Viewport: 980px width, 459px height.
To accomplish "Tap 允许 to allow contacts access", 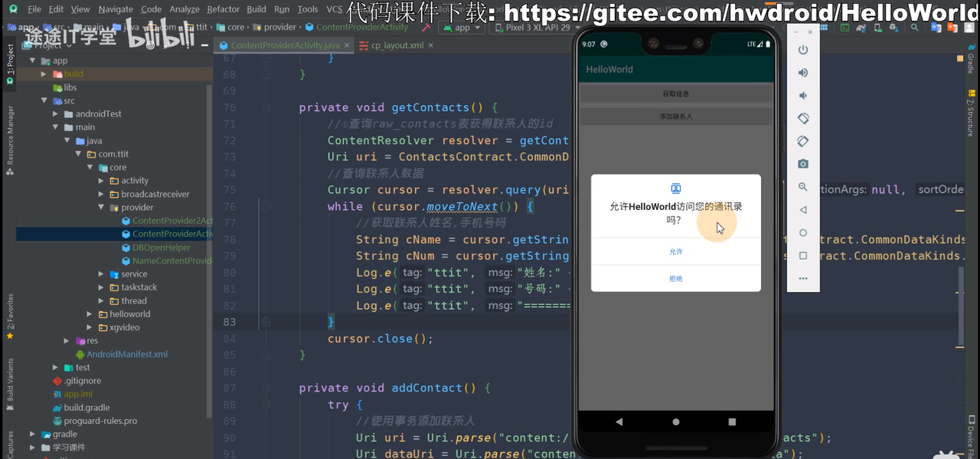I will [675, 251].
